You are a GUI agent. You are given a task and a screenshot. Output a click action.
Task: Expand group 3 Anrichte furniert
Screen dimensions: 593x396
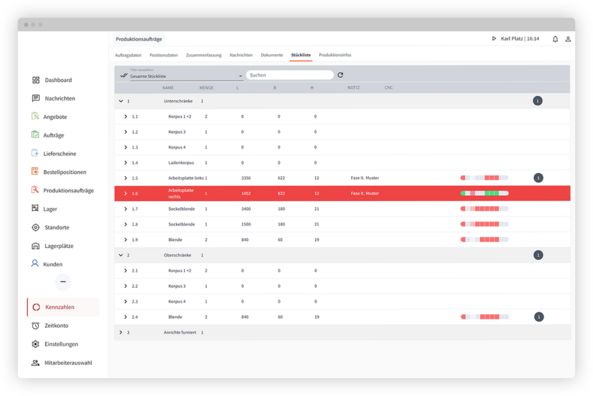tap(121, 332)
